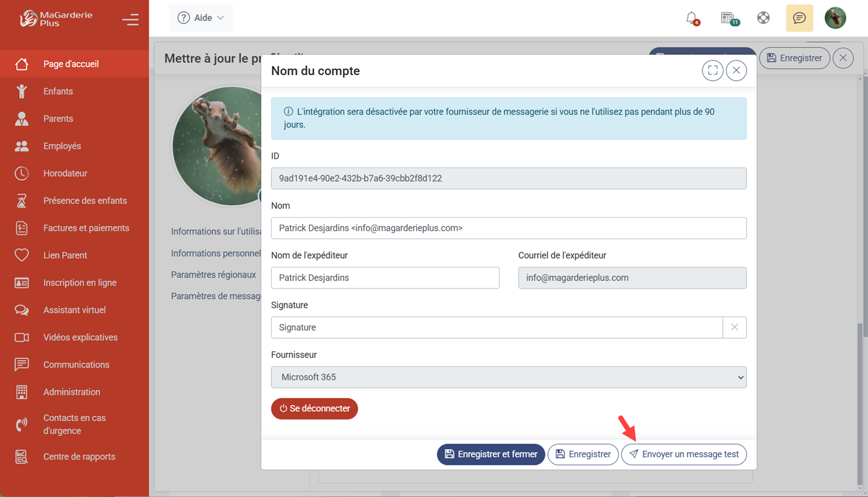Click the Factures et paiements icon
This screenshot has width=868, height=497.
tap(22, 228)
